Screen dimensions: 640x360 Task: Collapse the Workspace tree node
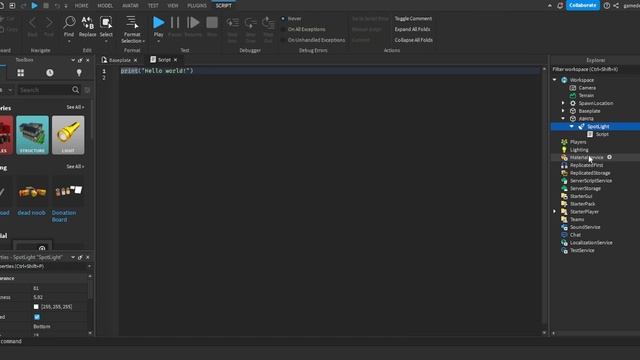554,80
